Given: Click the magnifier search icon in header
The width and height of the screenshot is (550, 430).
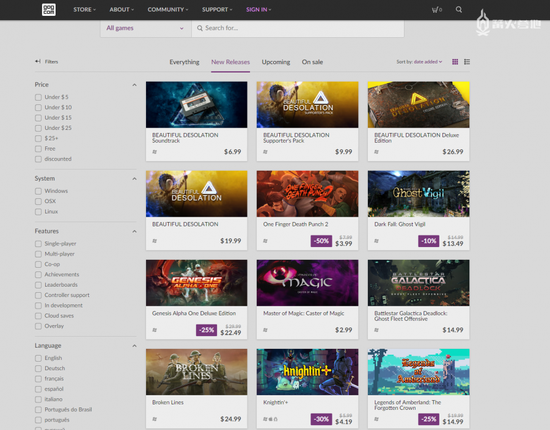Looking at the screenshot, I should [x=459, y=9].
